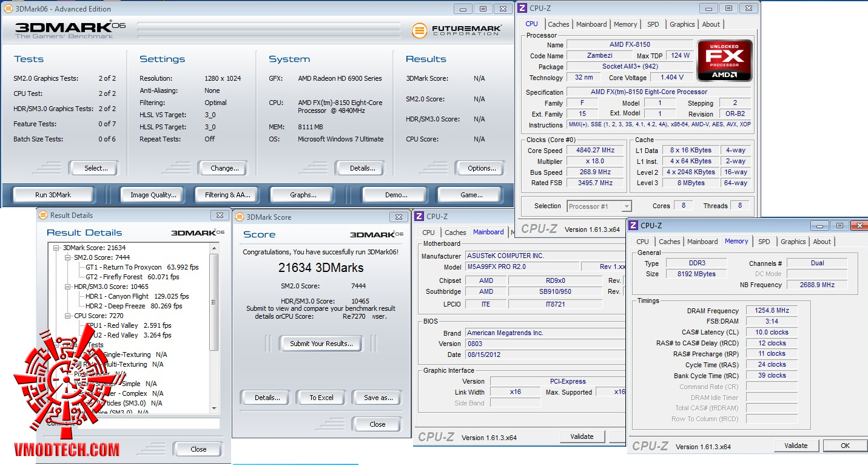Export the score with To Excel
The height and width of the screenshot is (465, 868).
[321, 398]
